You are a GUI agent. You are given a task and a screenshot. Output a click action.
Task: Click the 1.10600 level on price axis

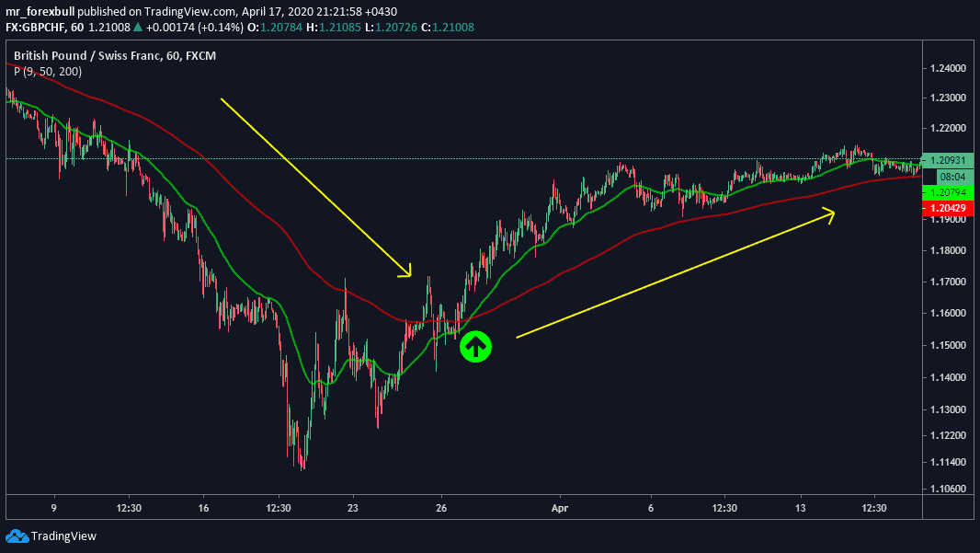(x=948, y=488)
